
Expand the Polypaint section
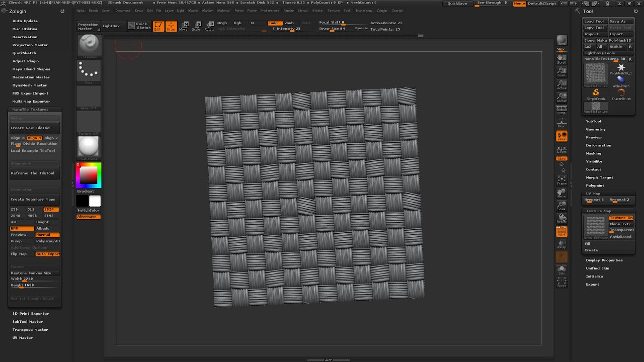click(x=595, y=186)
